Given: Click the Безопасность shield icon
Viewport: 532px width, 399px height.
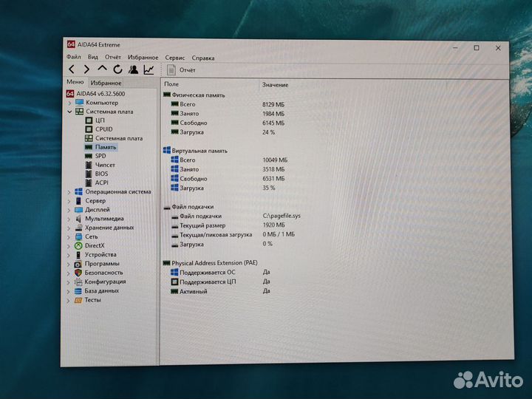Looking at the screenshot, I should 78,273.
